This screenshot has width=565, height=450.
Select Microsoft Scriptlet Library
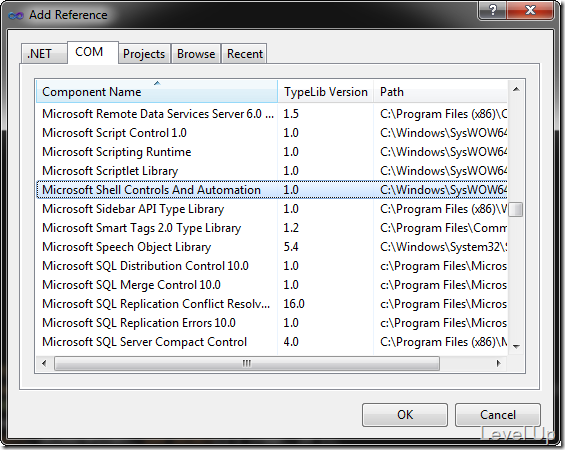272,171
